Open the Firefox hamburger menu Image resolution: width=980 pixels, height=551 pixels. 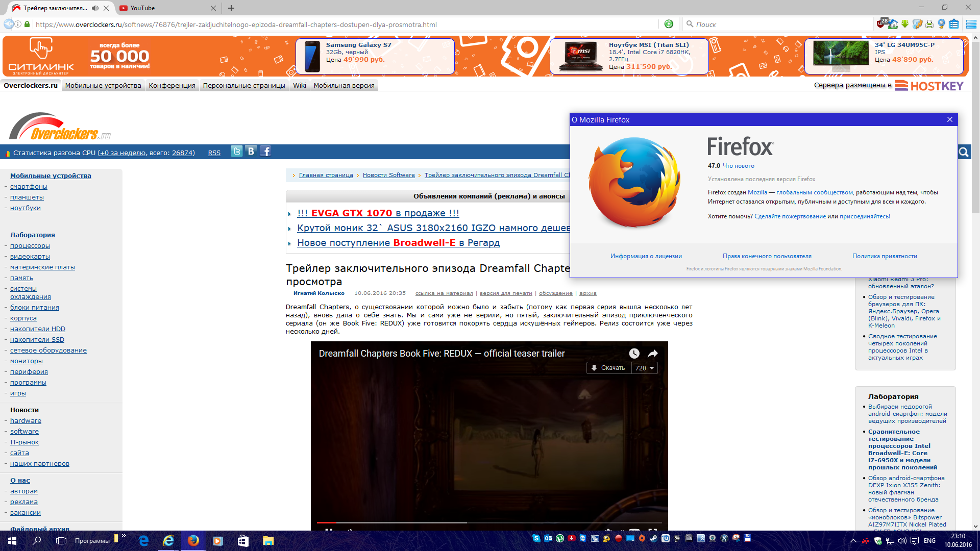971,24
